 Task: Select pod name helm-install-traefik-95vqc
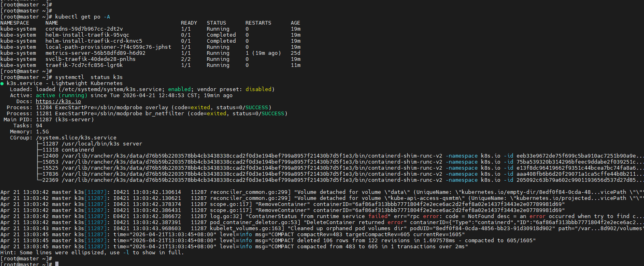88,35
